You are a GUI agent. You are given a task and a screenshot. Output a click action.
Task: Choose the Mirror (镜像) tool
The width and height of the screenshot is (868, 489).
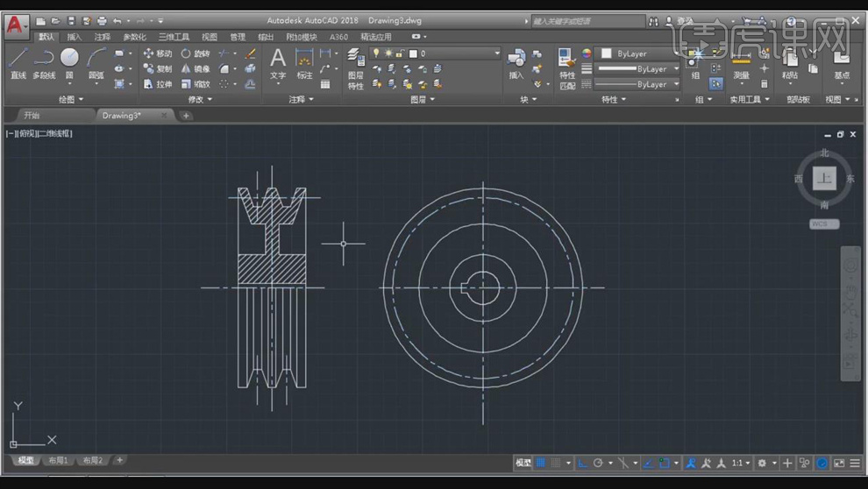click(x=196, y=69)
